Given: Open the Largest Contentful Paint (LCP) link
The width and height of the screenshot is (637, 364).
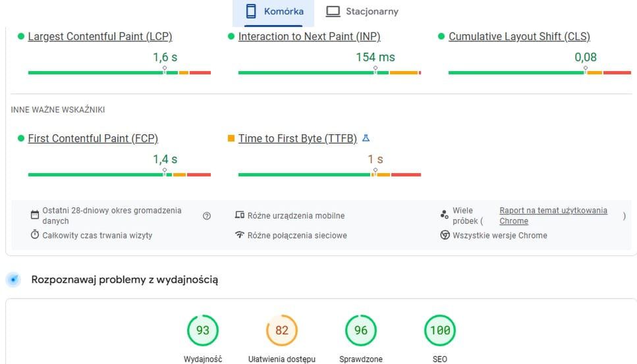Looking at the screenshot, I should point(99,37).
